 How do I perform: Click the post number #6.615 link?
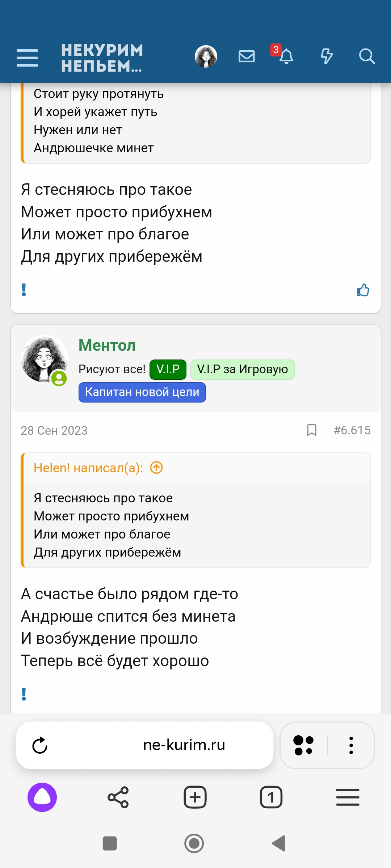coord(352,430)
